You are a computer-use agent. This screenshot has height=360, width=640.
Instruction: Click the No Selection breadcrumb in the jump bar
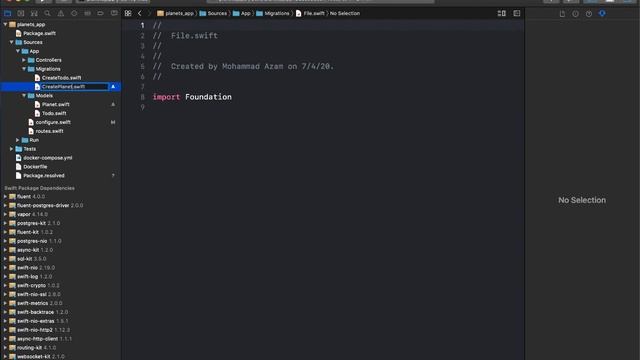[345, 13]
